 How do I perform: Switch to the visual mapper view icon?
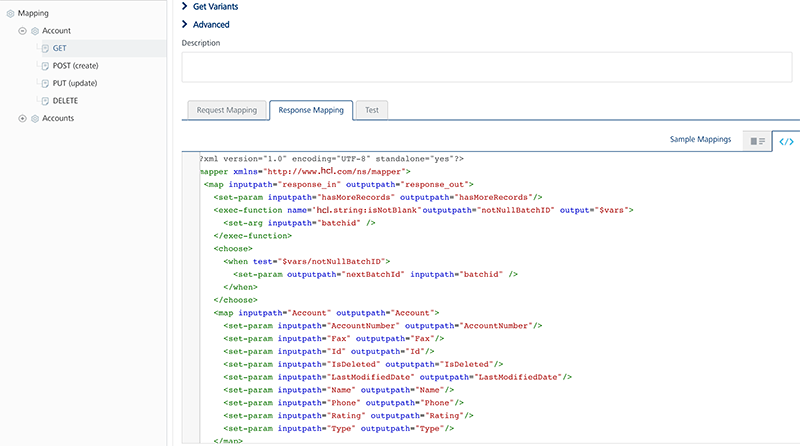click(x=758, y=141)
